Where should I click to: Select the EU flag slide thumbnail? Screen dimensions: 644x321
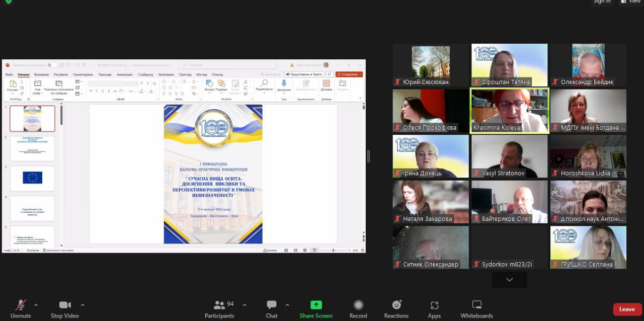point(32,178)
